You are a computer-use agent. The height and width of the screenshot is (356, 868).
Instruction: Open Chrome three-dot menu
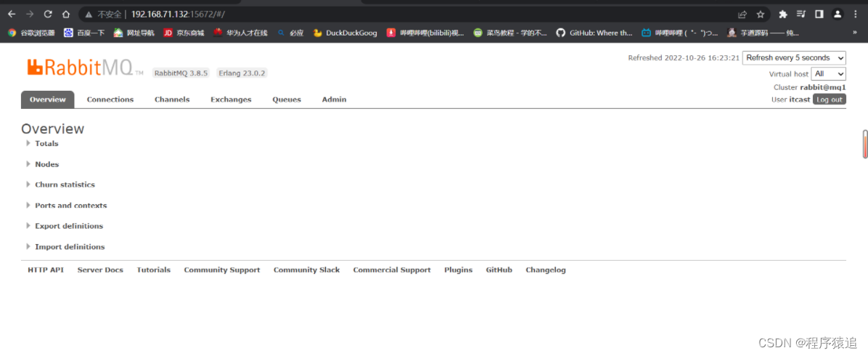pos(856,15)
